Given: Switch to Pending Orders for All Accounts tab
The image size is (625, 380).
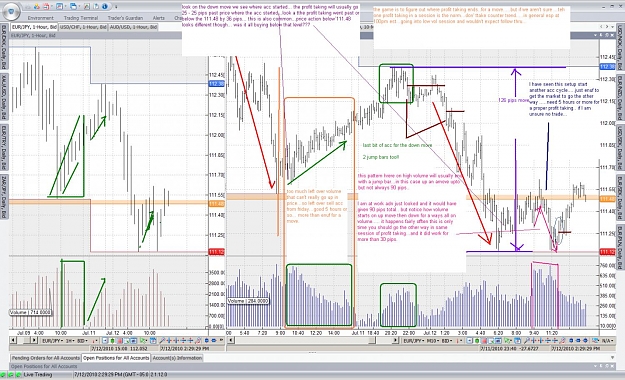Looking at the screenshot, I should point(45,358).
